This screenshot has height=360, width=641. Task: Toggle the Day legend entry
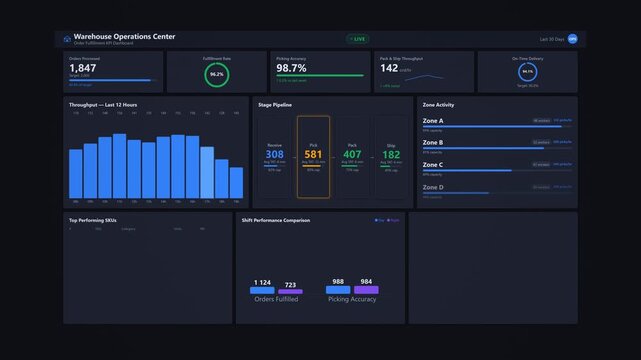click(379, 220)
